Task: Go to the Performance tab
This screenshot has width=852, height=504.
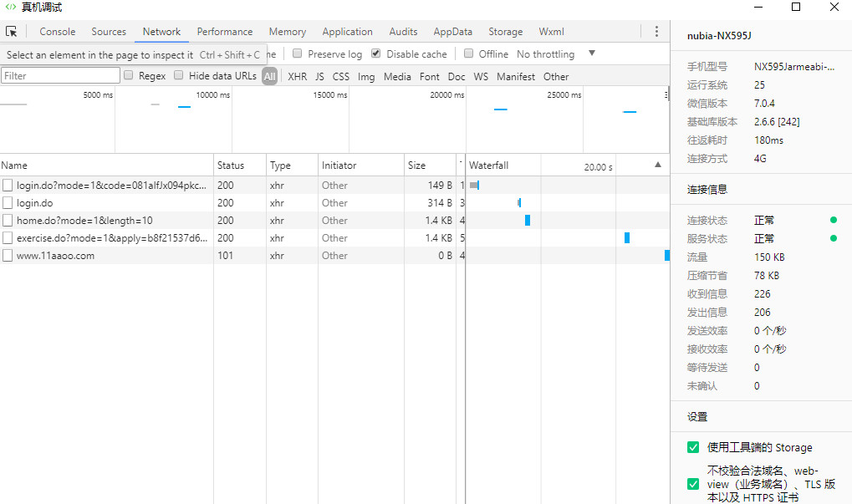Action: point(224,32)
